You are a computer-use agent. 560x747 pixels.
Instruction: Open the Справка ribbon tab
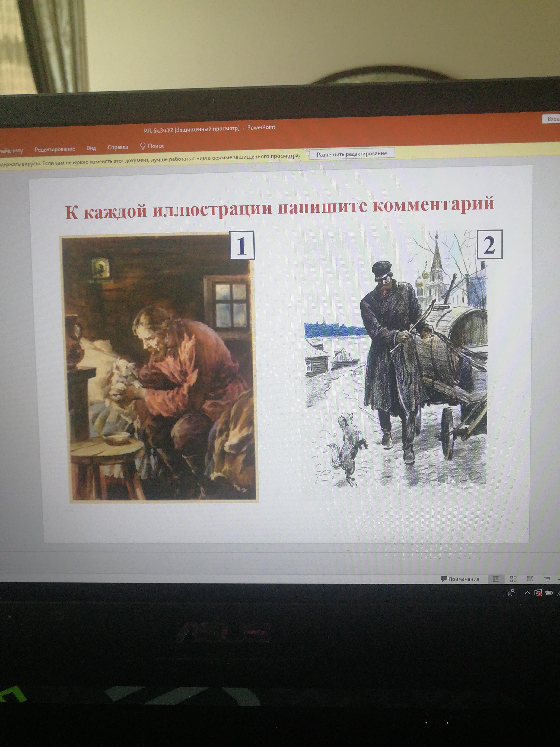click(118, 147)
